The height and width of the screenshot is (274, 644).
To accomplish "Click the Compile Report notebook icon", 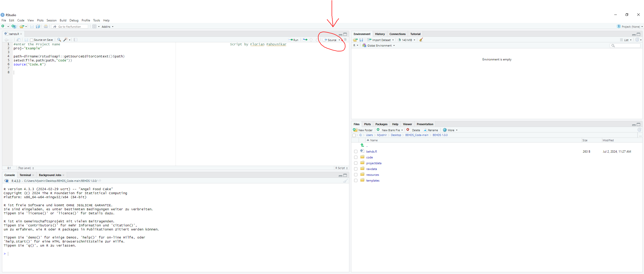I will pos(76,40).
